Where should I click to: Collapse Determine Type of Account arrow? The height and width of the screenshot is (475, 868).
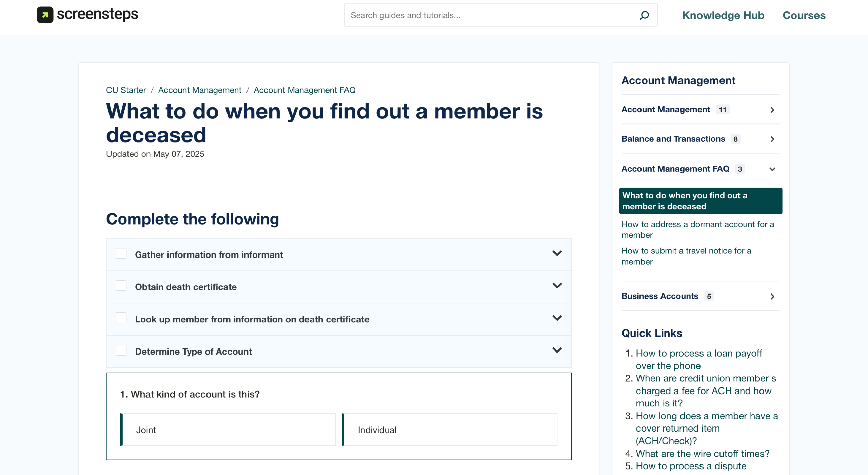click(557, 350)
